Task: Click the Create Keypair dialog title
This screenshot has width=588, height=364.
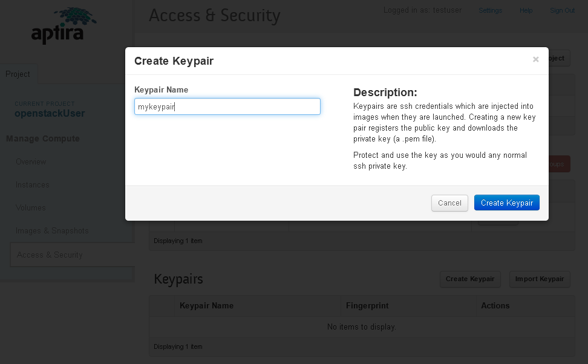Action: click(174, 60)
